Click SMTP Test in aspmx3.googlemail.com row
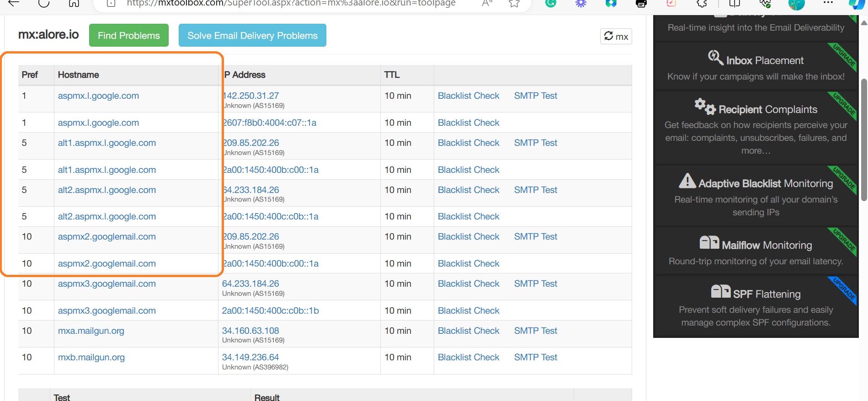868x401 pixels. [536, 283]
